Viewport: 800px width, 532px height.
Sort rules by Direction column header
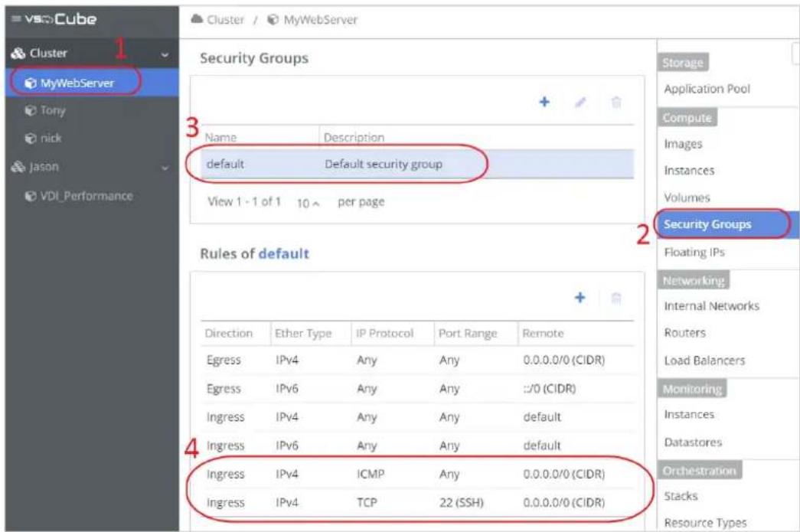(x=229, y=333)
